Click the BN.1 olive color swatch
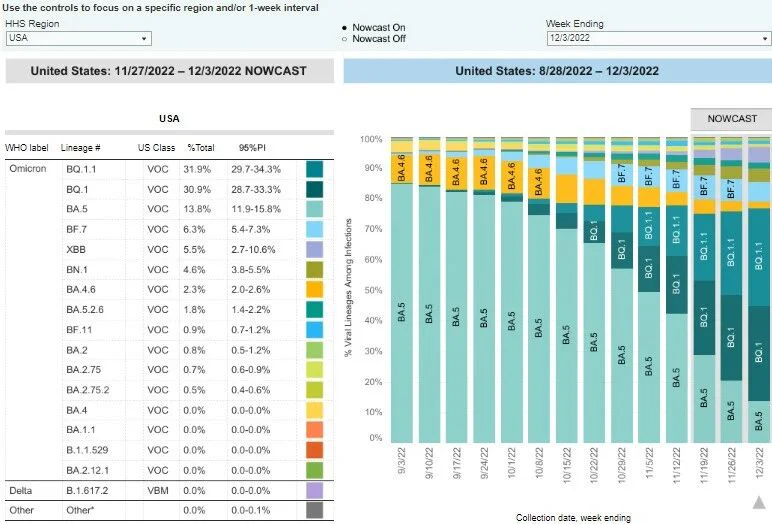The width and height of the screenshot is (772, 524). click(x=315, y=270)
